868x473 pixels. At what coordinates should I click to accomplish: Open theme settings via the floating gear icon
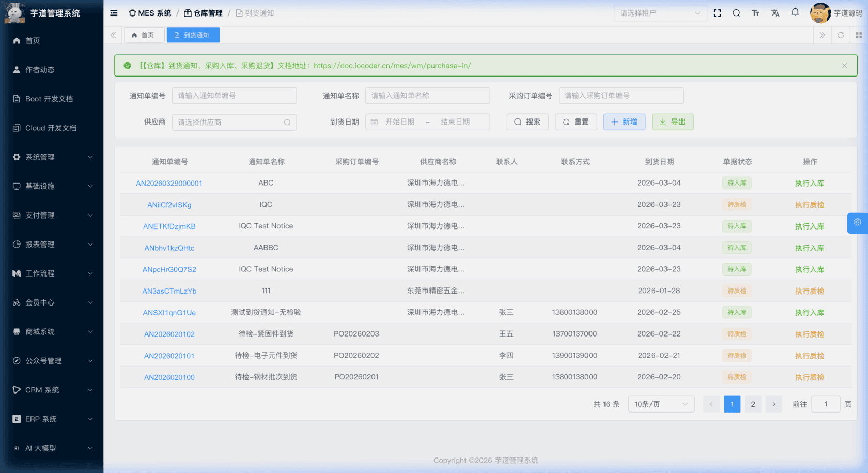[857, 223]
